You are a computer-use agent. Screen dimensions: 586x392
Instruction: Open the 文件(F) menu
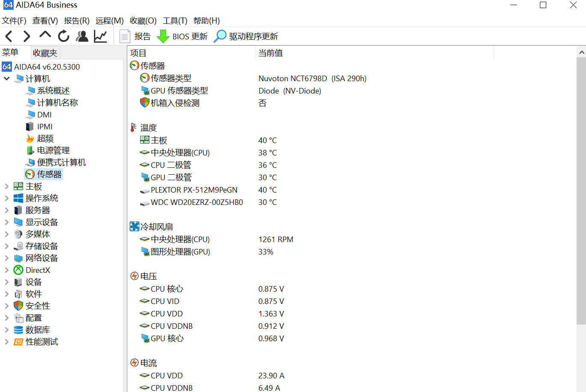tap(14, 20)
